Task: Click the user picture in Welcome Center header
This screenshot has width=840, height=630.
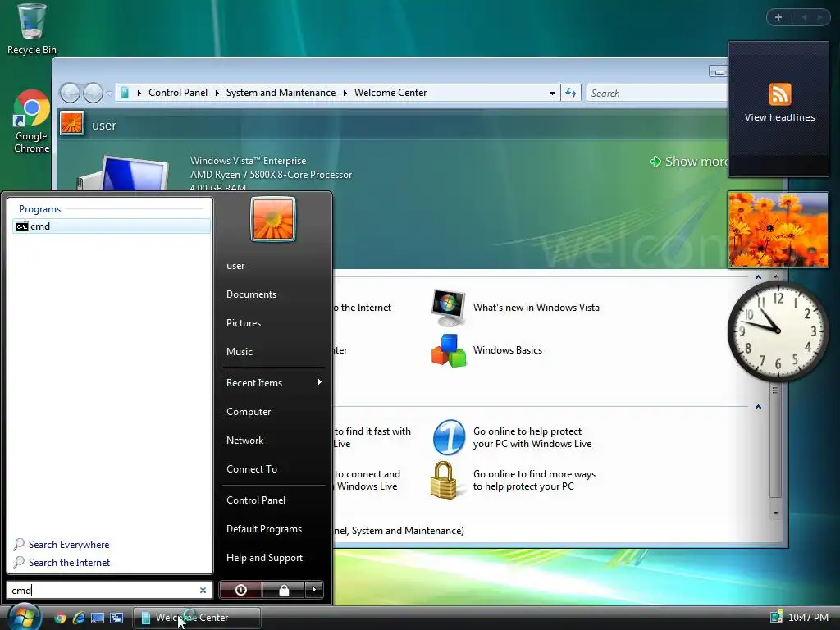Action: (72, 123)
